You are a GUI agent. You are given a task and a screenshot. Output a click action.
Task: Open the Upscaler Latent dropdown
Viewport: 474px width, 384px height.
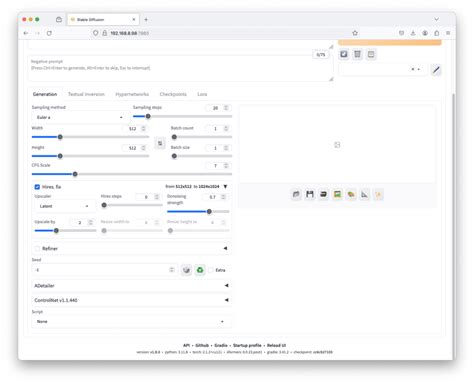point(65,206)
